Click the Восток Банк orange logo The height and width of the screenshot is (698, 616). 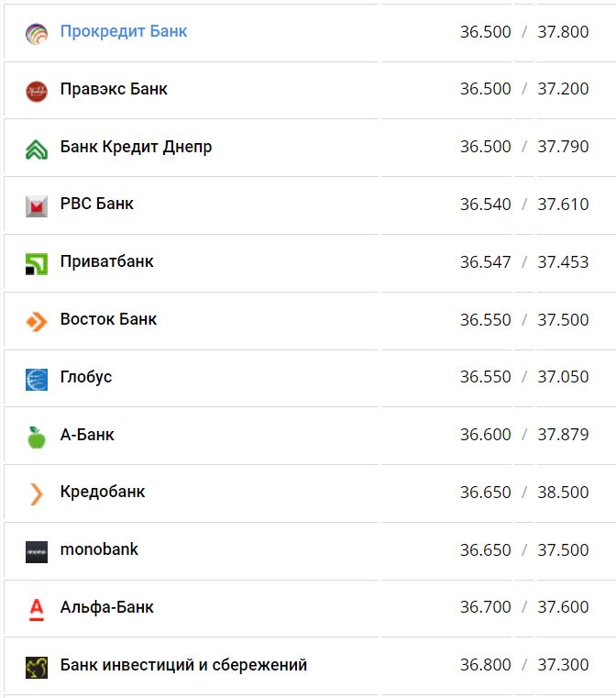point(37,322)
